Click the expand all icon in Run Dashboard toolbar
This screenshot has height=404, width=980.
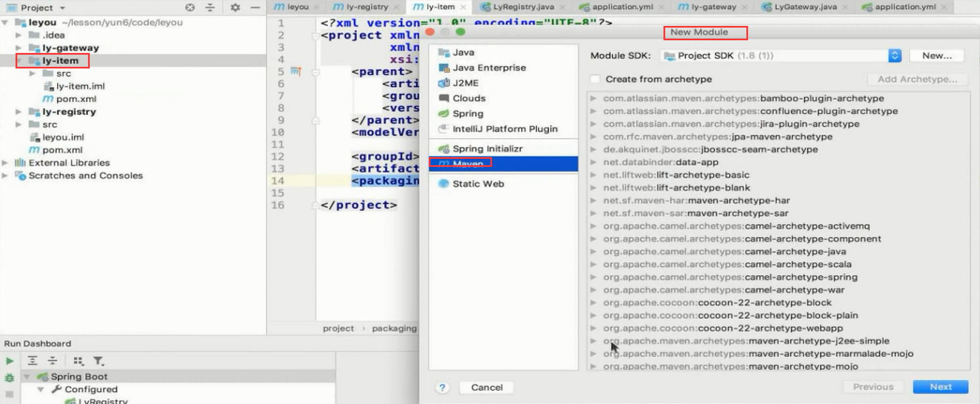32,361
